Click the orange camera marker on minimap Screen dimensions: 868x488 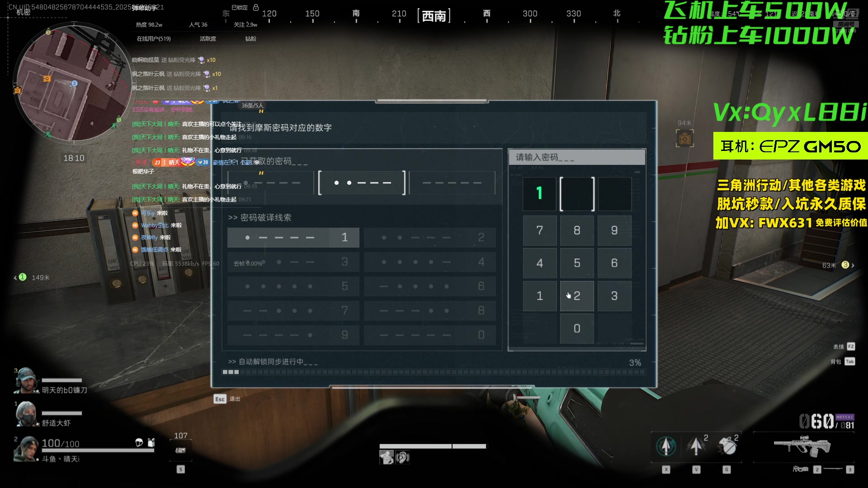point(47,79)
